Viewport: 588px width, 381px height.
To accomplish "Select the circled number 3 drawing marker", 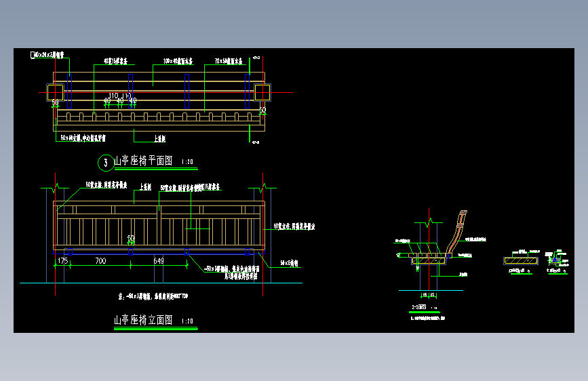I will [x=106, y=163].
